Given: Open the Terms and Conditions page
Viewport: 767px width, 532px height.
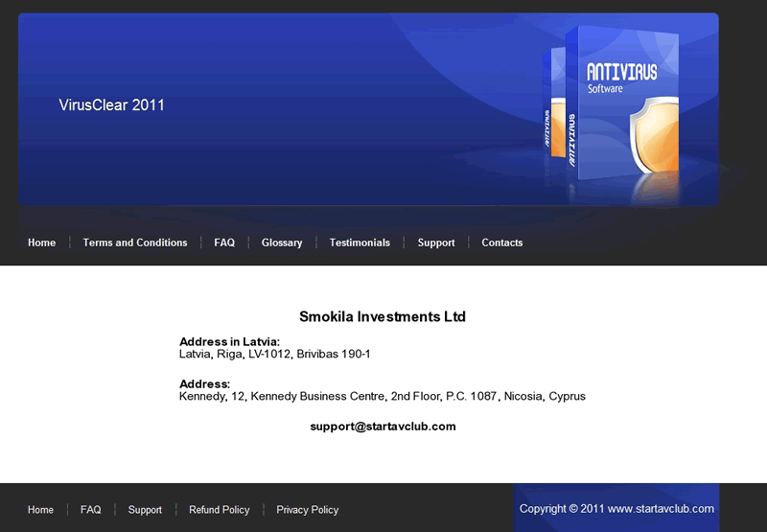Looking at the screenshot, I should (135, 243).
